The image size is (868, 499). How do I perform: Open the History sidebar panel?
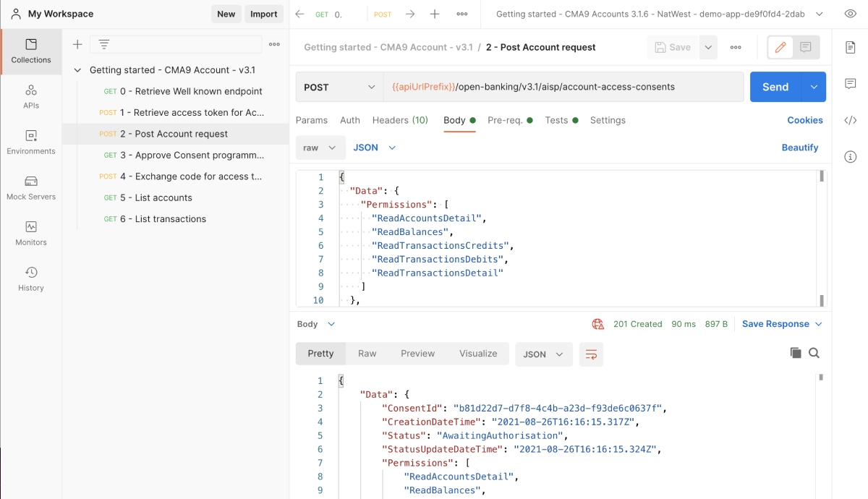pyautogui.click(x=31, y=279)
